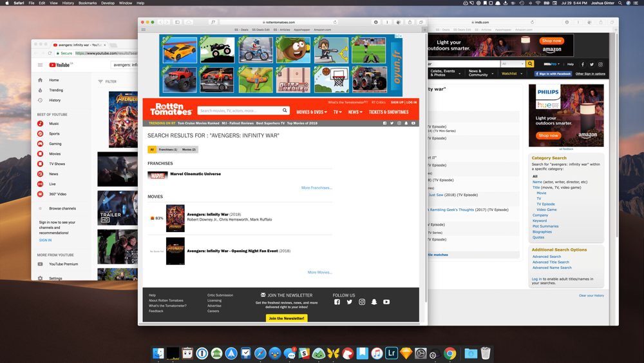Open the History menu in menu bar

click(68, 3)
